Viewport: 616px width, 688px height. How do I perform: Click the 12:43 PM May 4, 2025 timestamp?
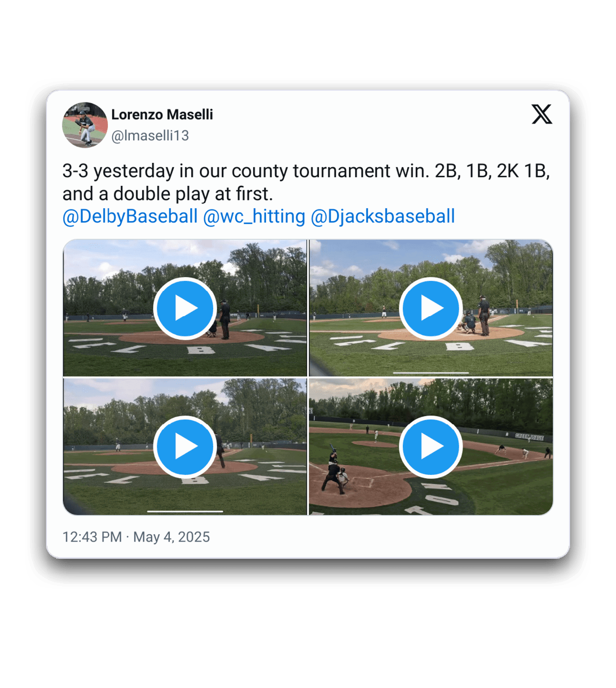coord(136,537)
